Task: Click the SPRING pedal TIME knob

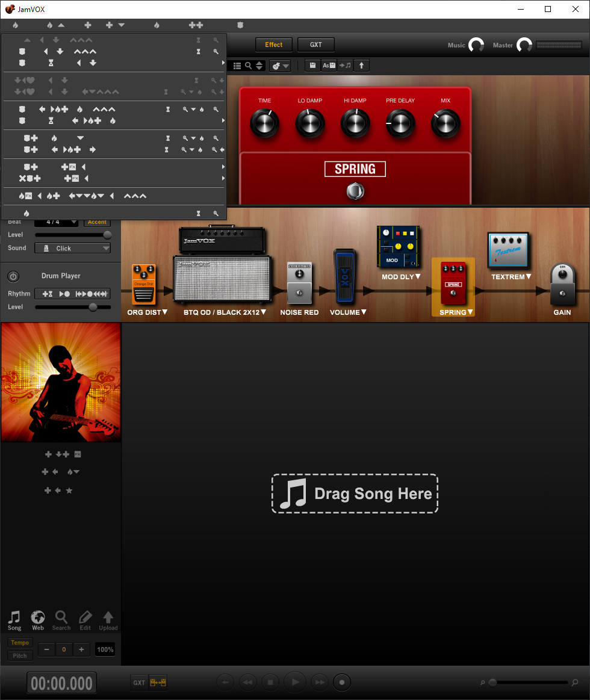Action: [264, 123]
